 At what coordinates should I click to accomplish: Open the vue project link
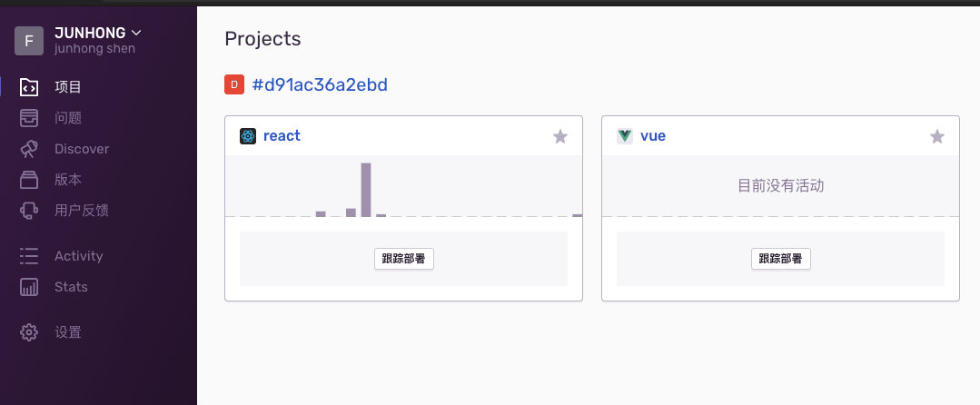tap(653, 136)
